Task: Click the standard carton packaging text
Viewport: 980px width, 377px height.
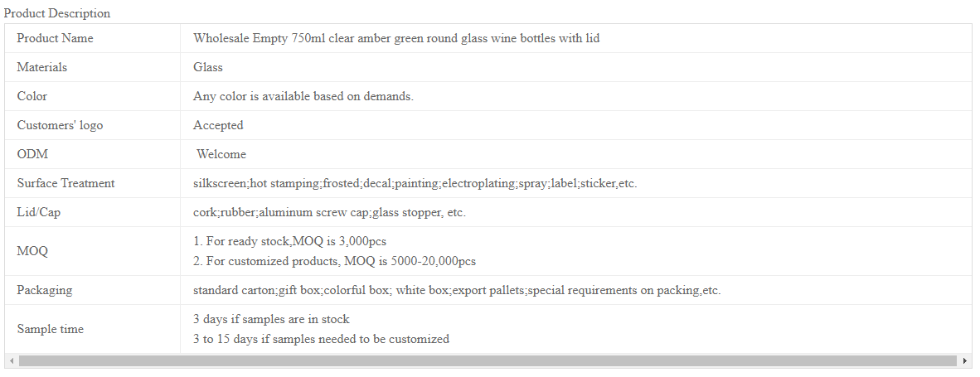Action: [457, 290]
